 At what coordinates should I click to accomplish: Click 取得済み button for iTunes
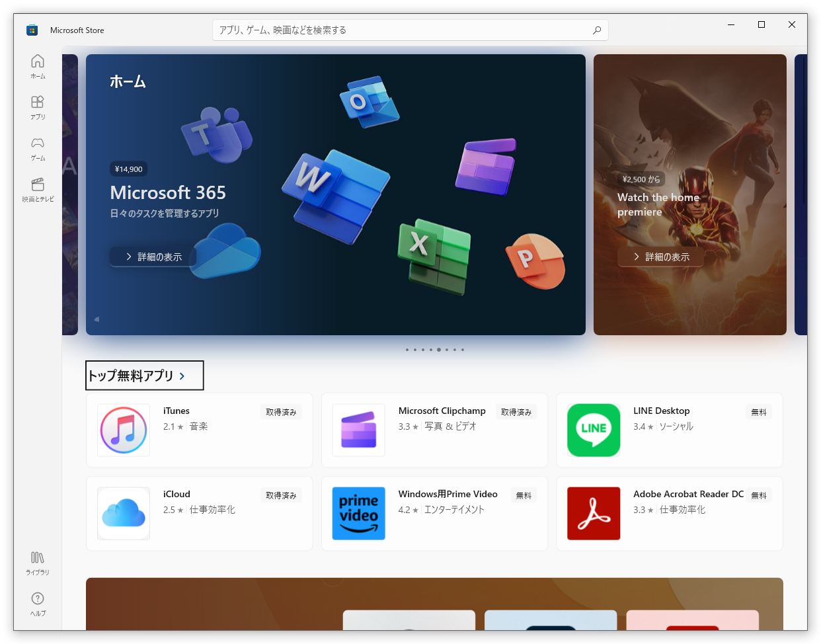[x=281, y=412]
